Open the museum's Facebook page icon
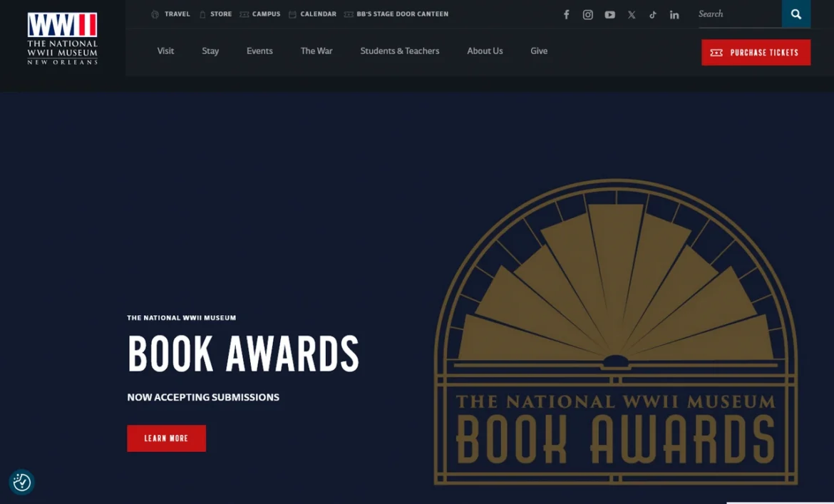The image size is (834, 504). point(567,14)
